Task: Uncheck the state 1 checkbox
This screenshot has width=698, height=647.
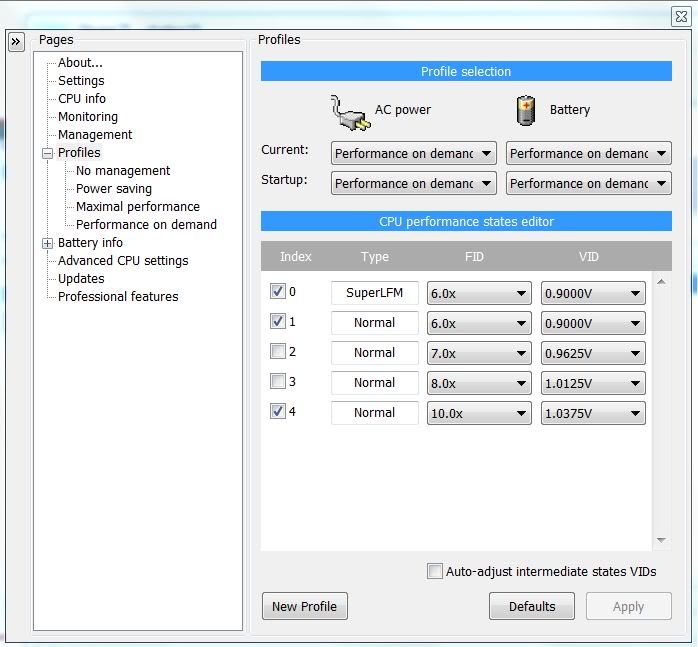Action: 278,321
